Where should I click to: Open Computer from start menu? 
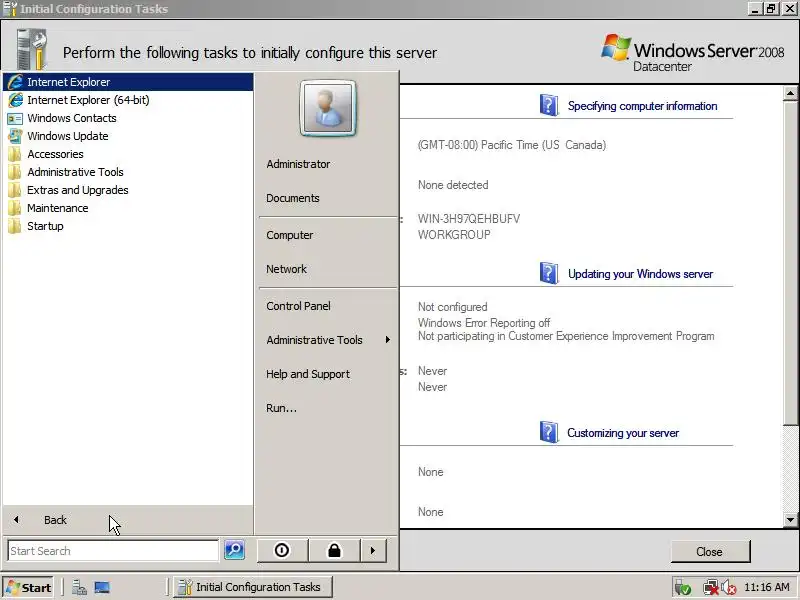(x=290, y=235)
